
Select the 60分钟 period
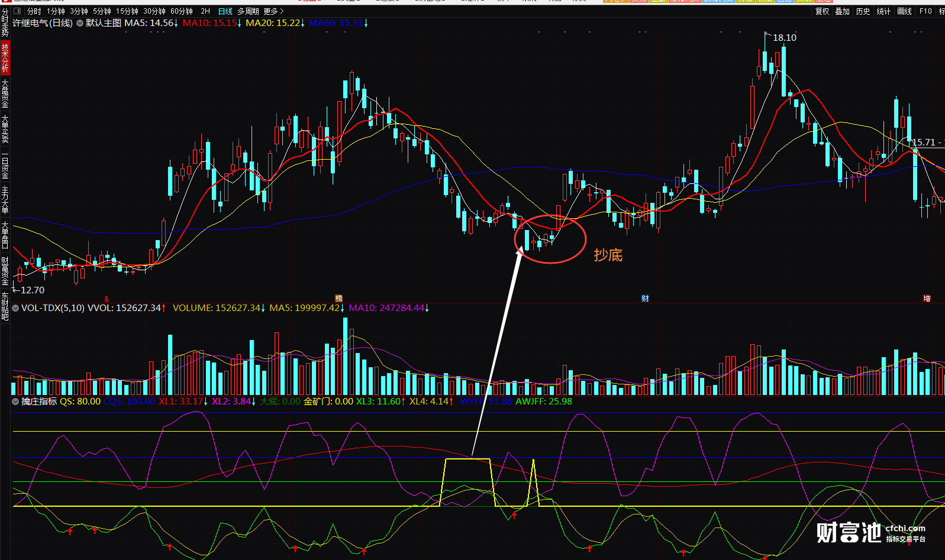(x=182, y=11)
